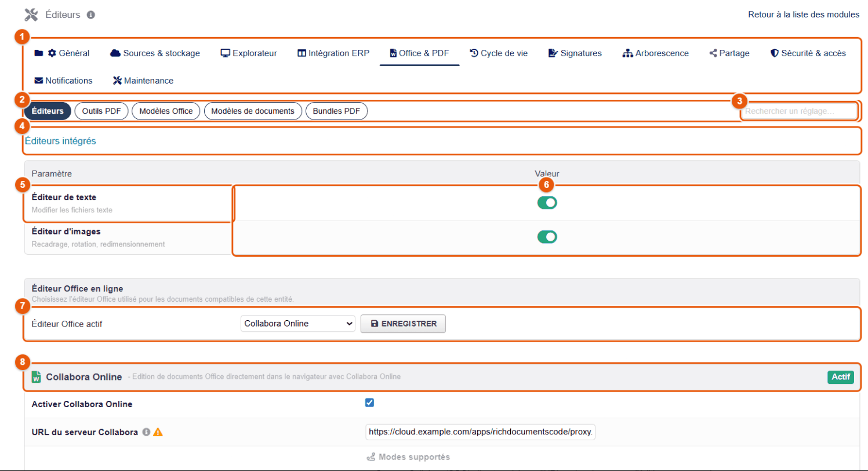Click the Collabora server URL field
868x471 pixels.
point(481,432)
